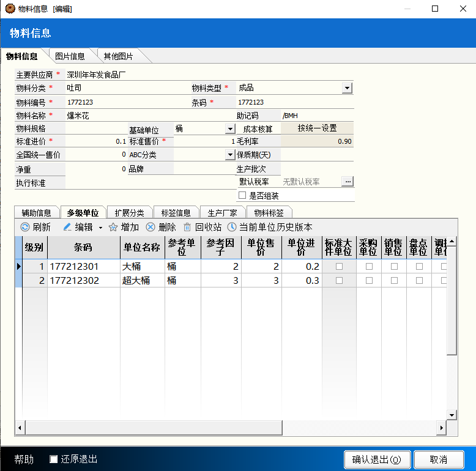Image resolution: width=476 pixels, height=471 pixels.
Task: Tick 采购单位 checkbox for 超大桶 row
Action: 369,280
